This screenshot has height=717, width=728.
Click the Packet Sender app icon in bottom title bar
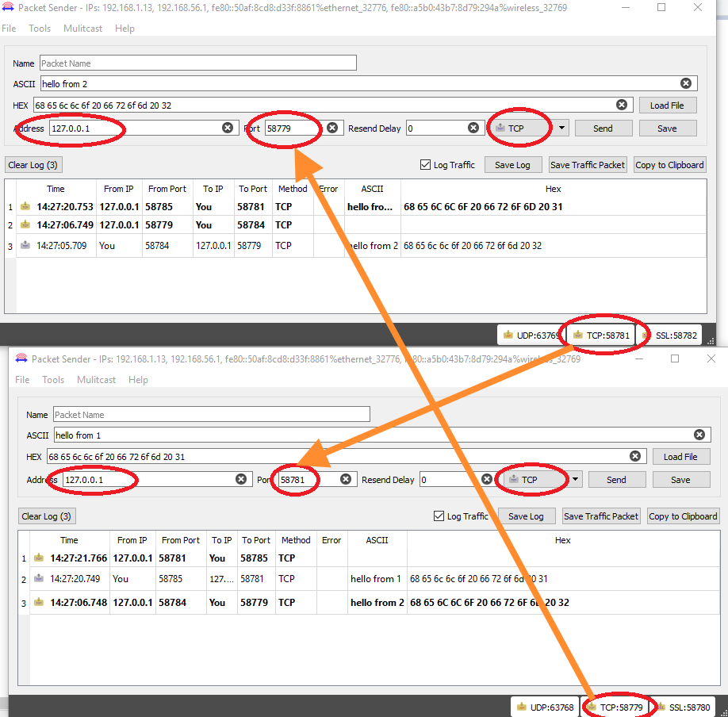click(21, 358)
